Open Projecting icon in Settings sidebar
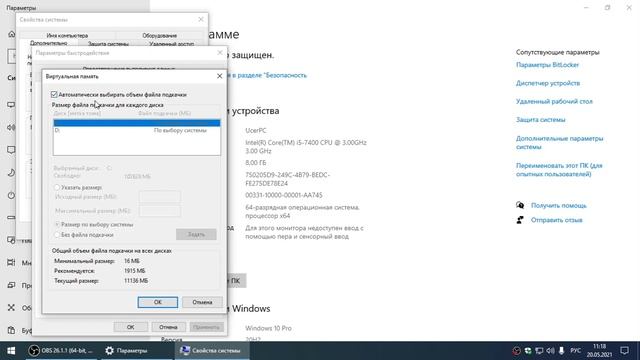Image resolution: width=640 pixels, height=360 pixels. (11, 285)
